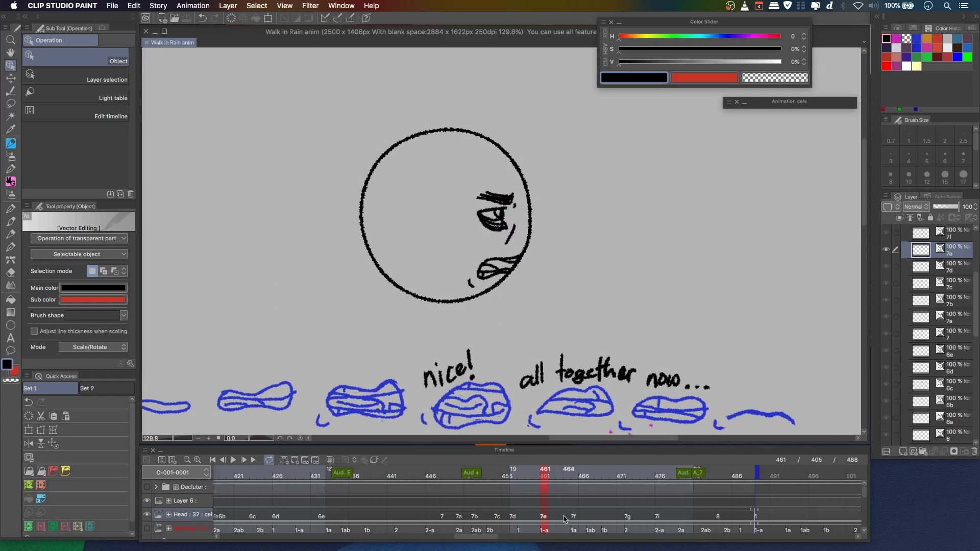Open Mode Scale/Rotate dropdown
Image resolution: width=980 pixels, height=551 pixels.
point(93,347)
